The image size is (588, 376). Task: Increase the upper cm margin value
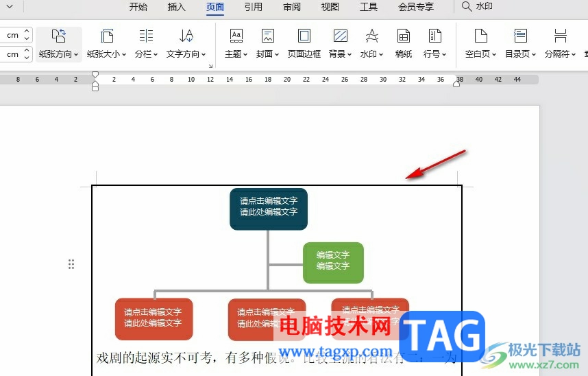(x=27, y=31)
